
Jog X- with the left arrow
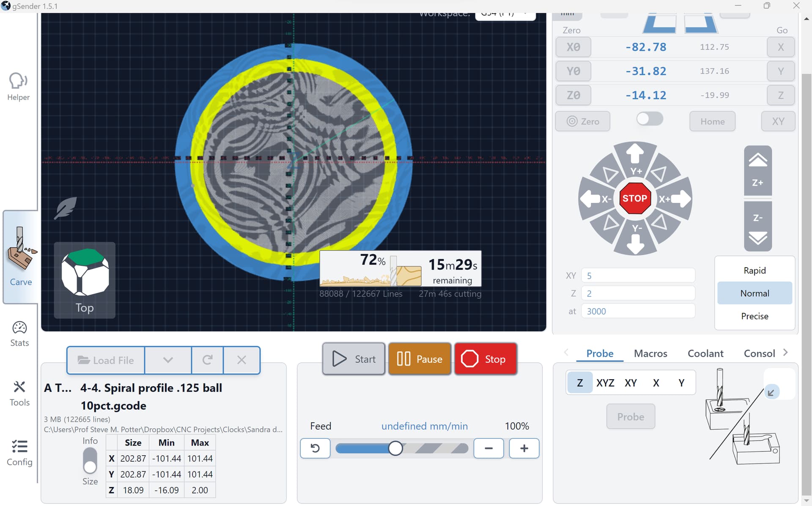click(595, 199)
